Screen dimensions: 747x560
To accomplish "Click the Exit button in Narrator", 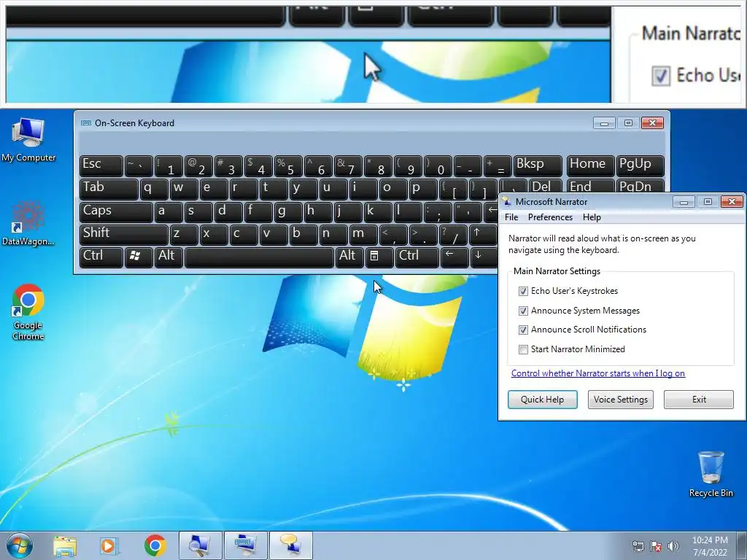I will tap(699, 400).
